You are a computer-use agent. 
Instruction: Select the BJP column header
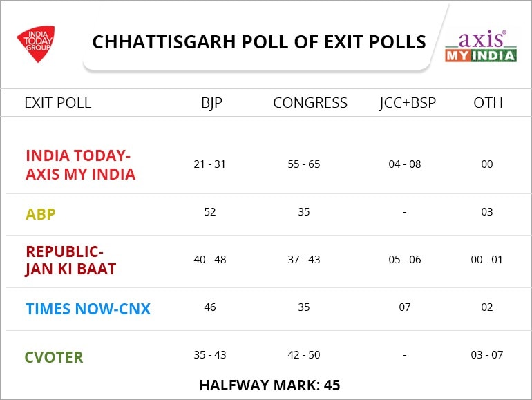(210, 103)
